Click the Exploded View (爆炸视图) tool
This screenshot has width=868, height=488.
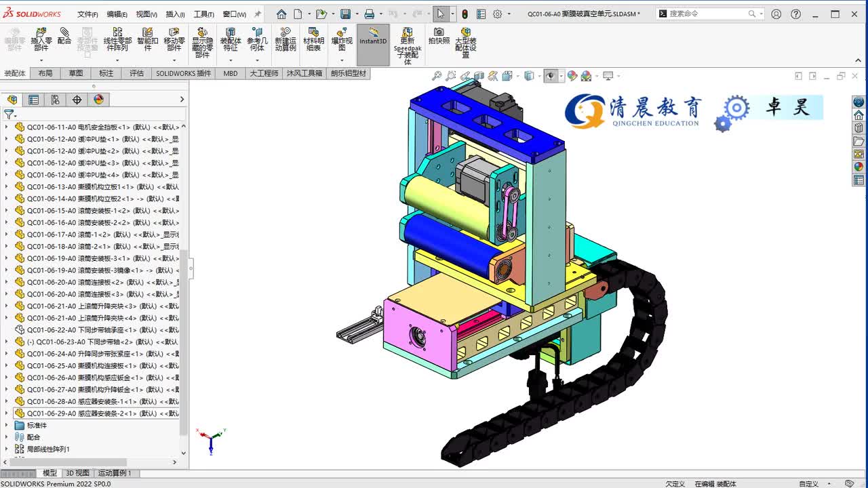[342, 39]
